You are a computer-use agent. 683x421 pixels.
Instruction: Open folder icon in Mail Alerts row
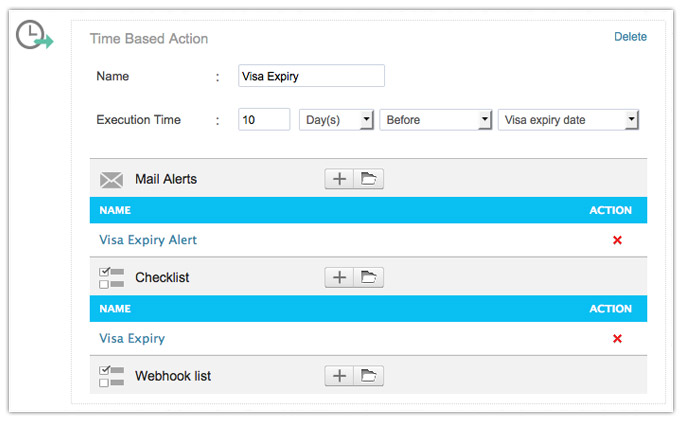[x=369, y=179]
